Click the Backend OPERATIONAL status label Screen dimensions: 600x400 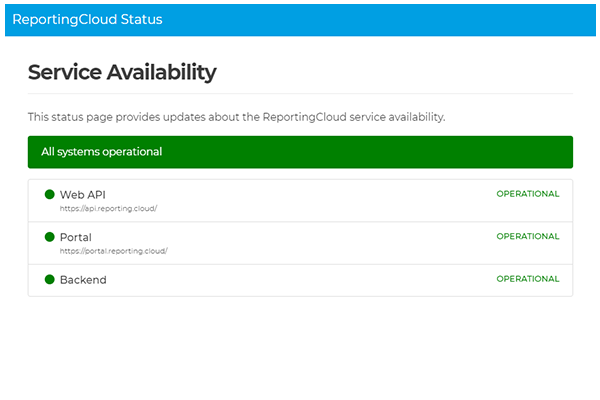pyautogui.click(x=528, y=279)
